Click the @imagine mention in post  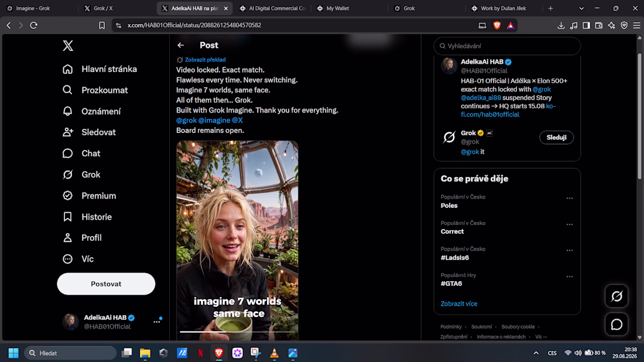coord(214,121)
